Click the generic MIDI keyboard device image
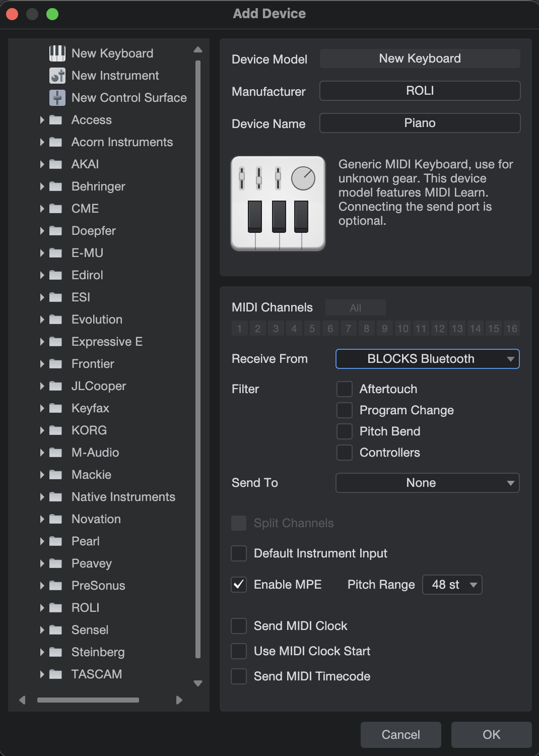Image resolution: width=539 pixels, height=756 pixels. (x=278, y=203)
